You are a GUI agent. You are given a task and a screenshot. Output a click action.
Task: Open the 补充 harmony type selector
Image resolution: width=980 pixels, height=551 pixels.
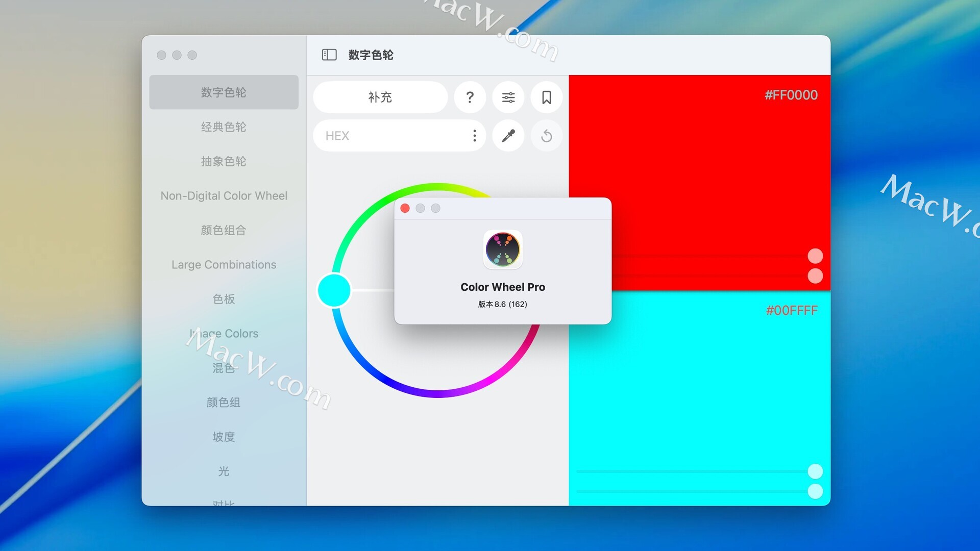click(380, 97)
